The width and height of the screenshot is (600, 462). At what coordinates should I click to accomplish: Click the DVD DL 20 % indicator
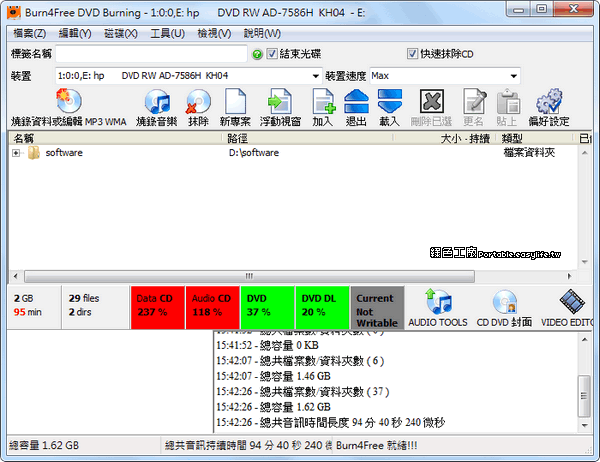(323, 307)
